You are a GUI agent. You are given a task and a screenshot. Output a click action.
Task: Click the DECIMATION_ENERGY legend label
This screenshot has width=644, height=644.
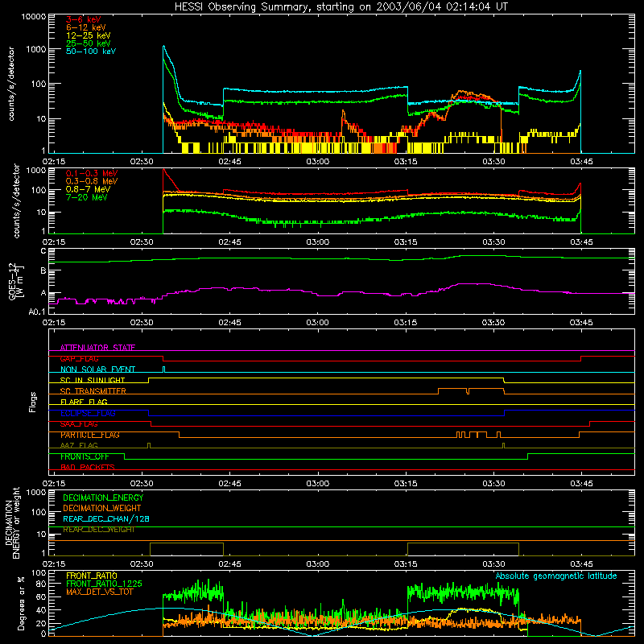pos(103,497)
